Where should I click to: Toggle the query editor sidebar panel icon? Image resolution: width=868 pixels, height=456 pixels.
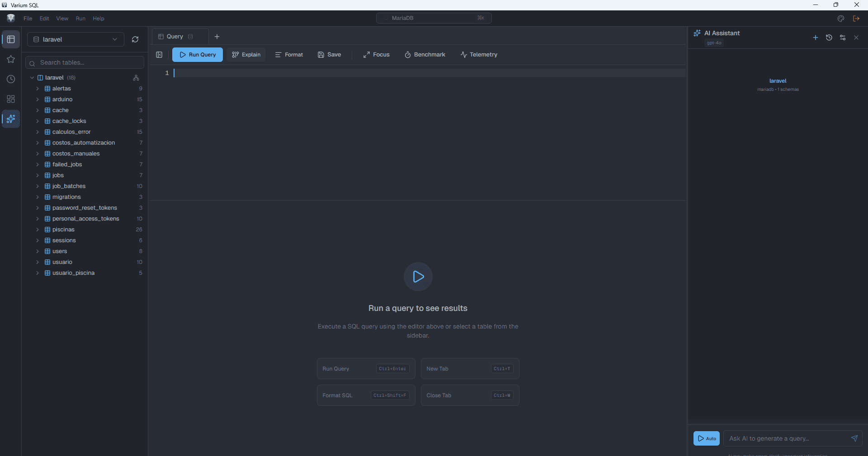159,55
